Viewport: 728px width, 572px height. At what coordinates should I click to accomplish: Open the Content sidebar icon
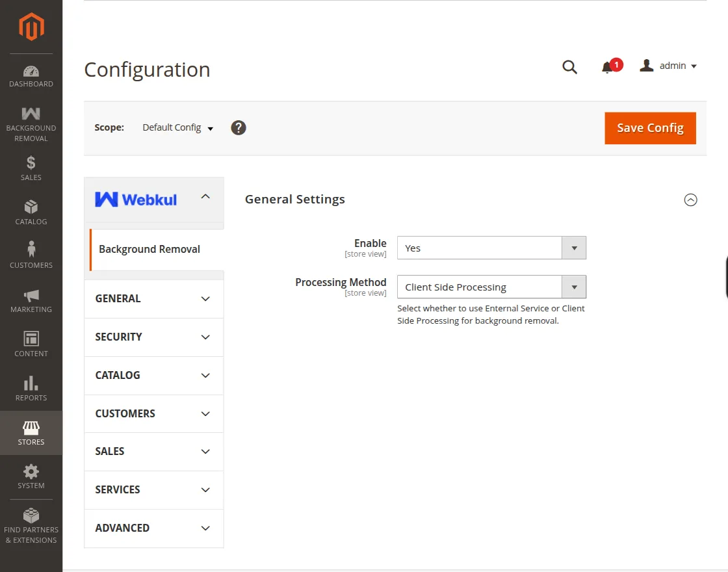(31, 343)
